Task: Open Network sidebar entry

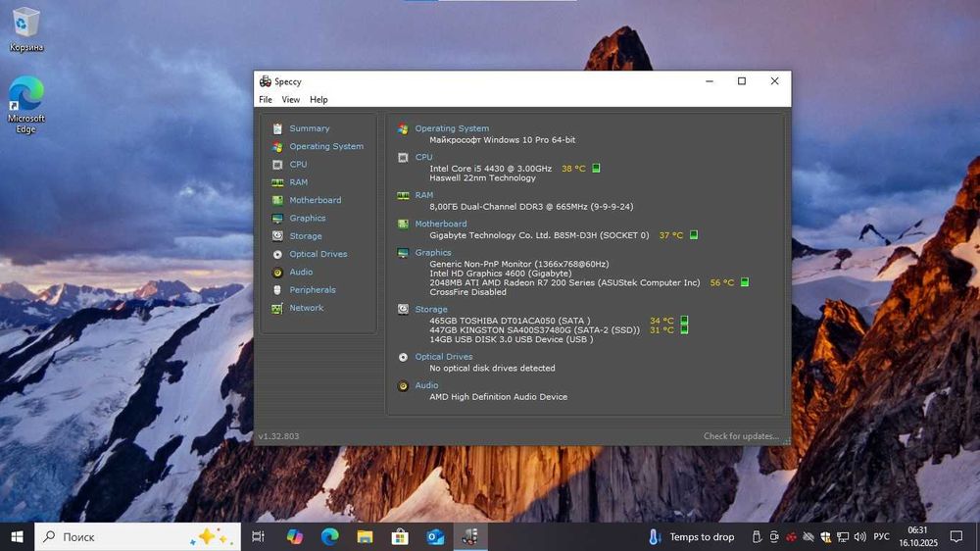Action: (306, 308)
